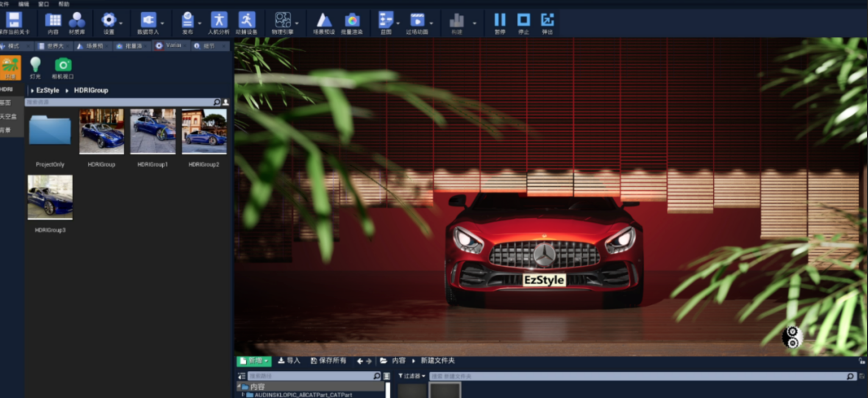Open the 设置 settings gear

coord(108,20)
